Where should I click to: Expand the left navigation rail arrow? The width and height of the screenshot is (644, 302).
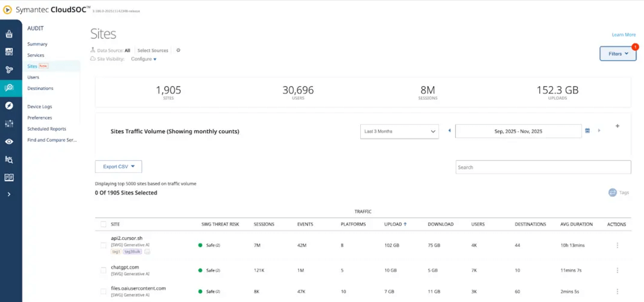point(9,194)
